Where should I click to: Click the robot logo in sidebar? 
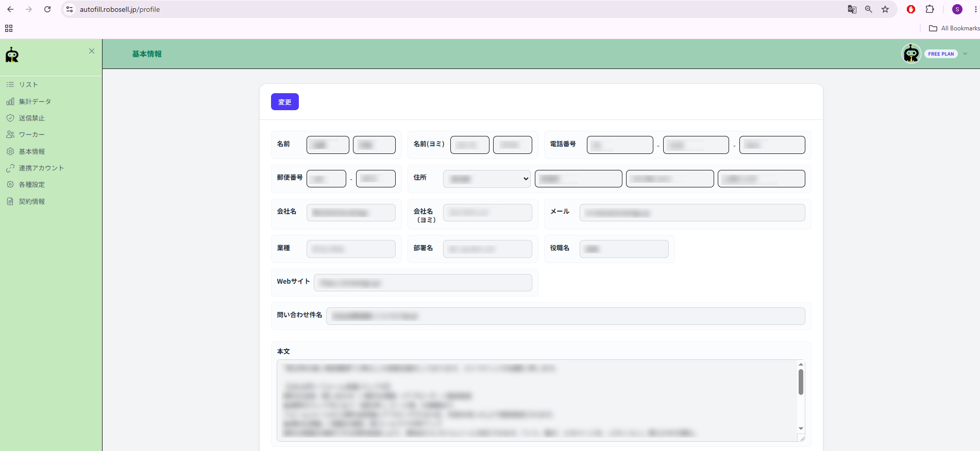click(12, 55)
